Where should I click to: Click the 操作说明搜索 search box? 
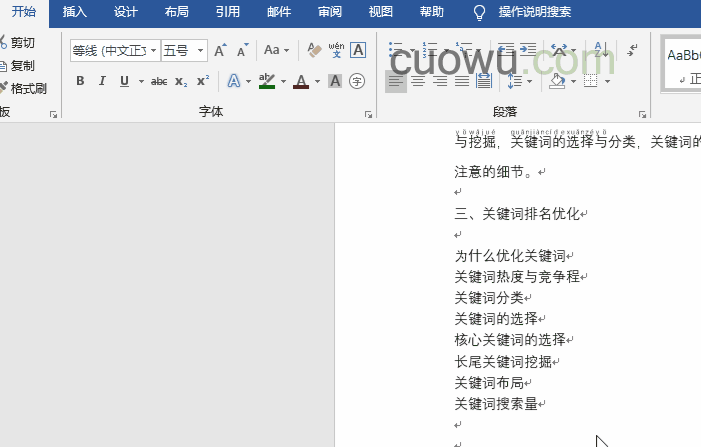[x=535, y=12]
